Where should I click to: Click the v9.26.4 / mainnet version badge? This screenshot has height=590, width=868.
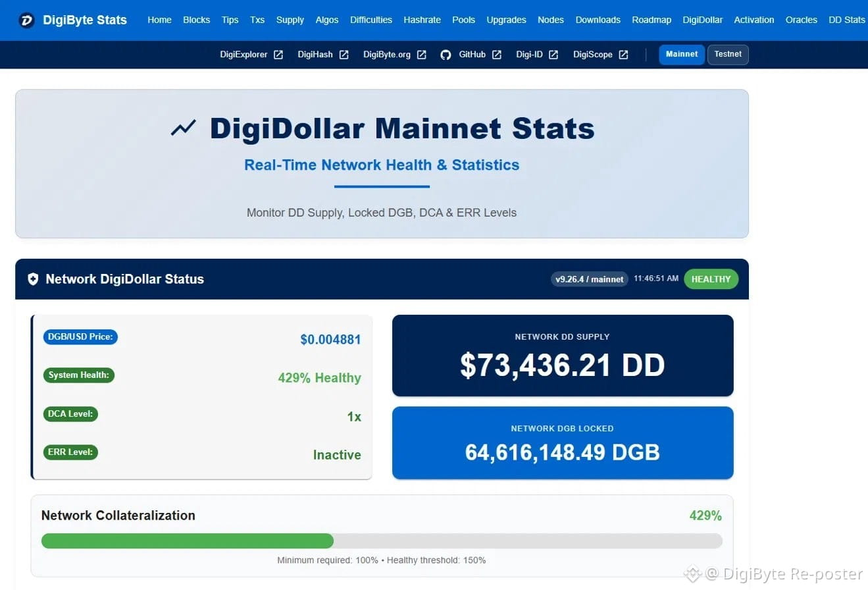point(590,279)
